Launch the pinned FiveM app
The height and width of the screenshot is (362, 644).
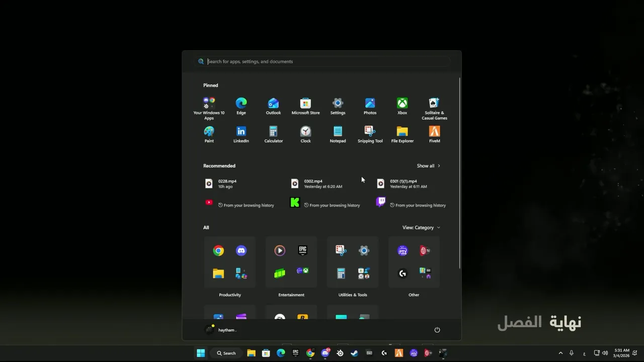point(434,135)
